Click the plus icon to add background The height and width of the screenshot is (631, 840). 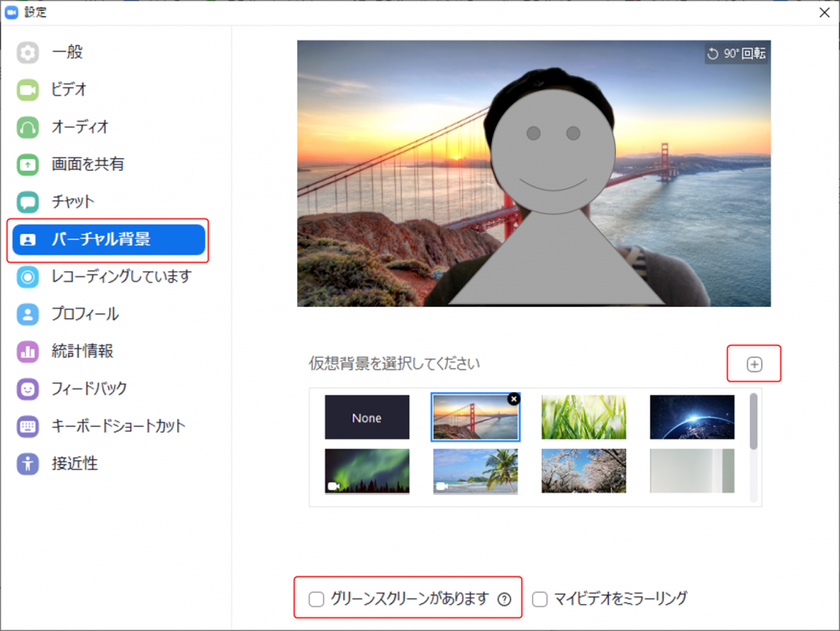point(754,364)
